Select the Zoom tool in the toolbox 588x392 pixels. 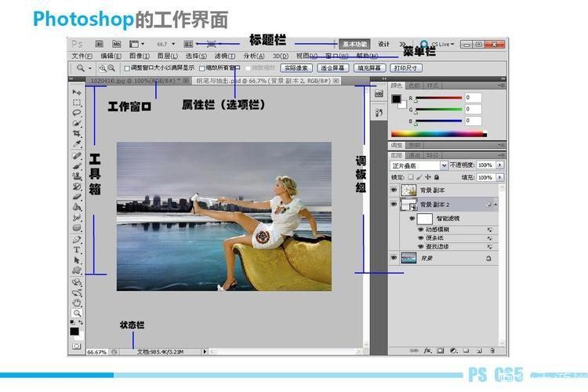77,313
